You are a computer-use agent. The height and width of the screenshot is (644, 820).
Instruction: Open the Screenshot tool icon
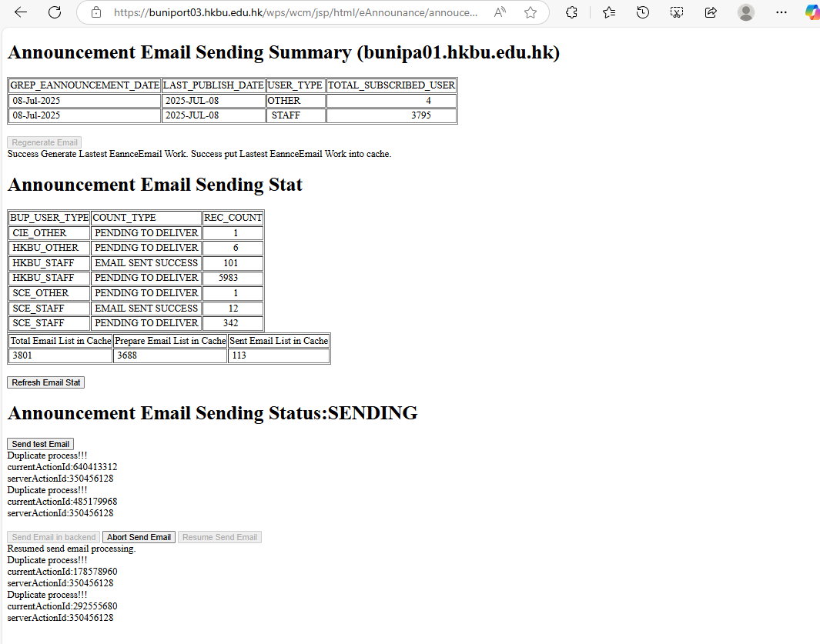click(x=677, y=12)
